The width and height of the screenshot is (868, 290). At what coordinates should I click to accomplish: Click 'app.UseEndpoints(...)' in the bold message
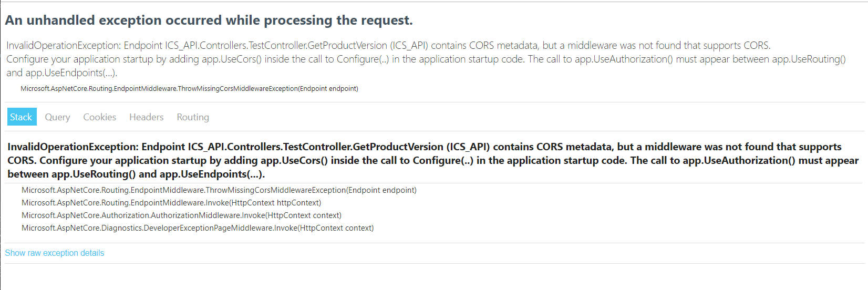[x=211, y=174]
